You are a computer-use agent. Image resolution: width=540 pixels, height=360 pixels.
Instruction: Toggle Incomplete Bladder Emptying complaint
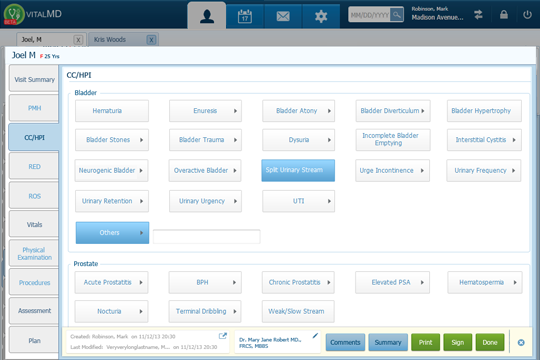click(393, 140)
